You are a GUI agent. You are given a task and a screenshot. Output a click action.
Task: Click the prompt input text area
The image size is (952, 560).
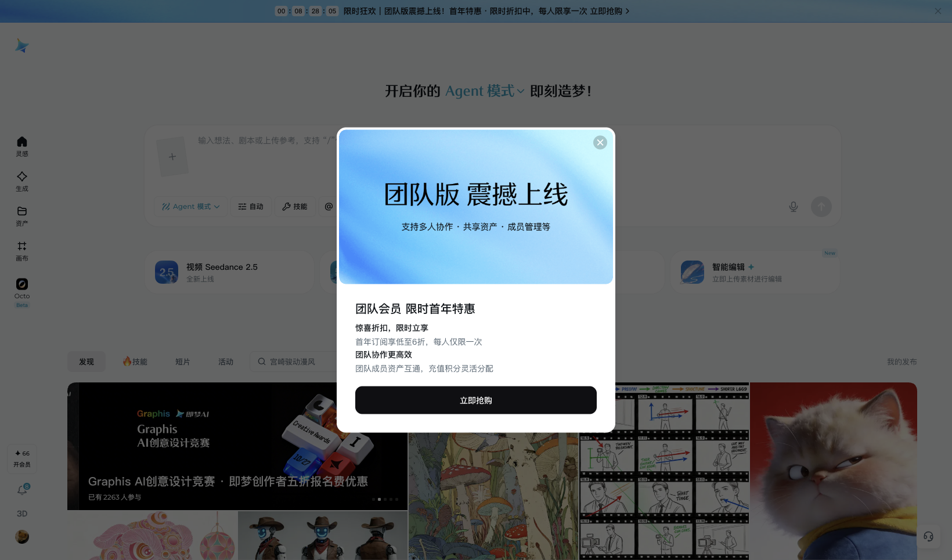pyautogui.click(x=267, y=140)
